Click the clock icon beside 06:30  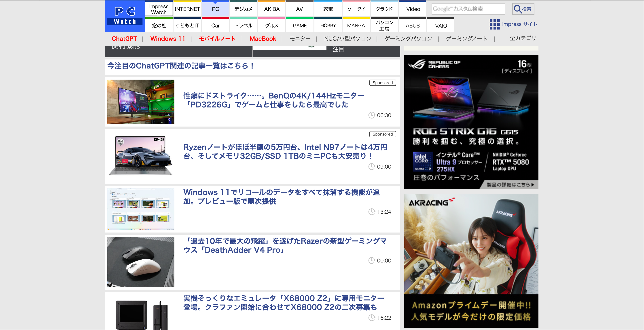click(372, 115)
